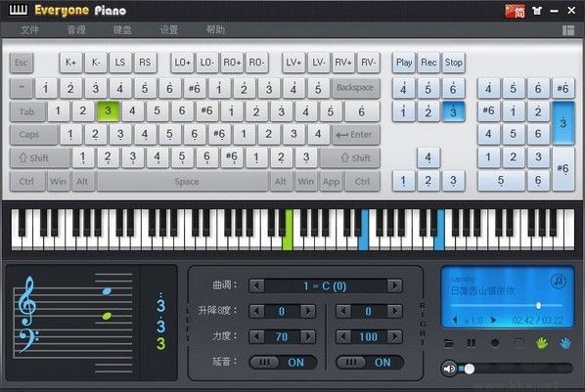Open the 键盘 menu
Image resolution: width=585 pixels, height=392 pixels.
(x=122, y=30)
